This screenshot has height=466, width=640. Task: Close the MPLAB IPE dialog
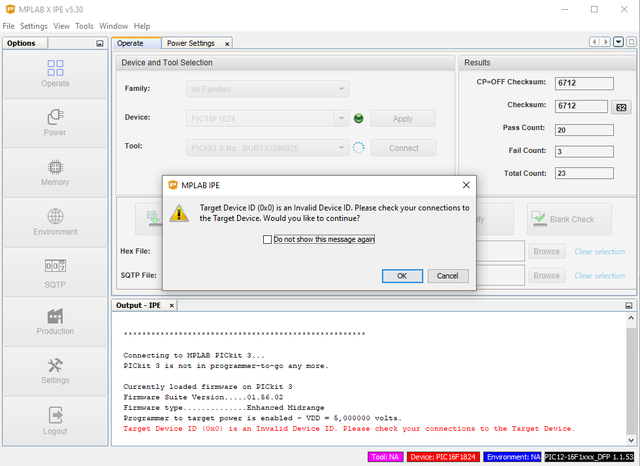466,185
